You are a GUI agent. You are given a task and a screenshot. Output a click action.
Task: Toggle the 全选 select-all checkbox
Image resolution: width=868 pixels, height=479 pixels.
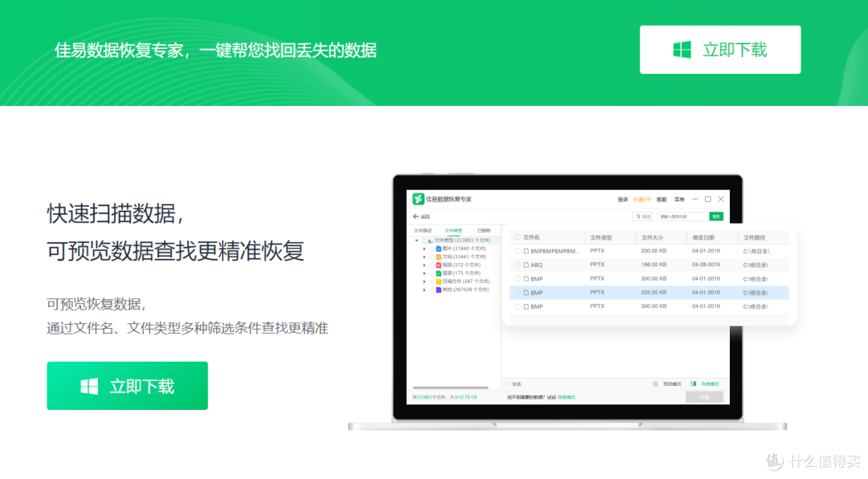[x=508, y=383]
